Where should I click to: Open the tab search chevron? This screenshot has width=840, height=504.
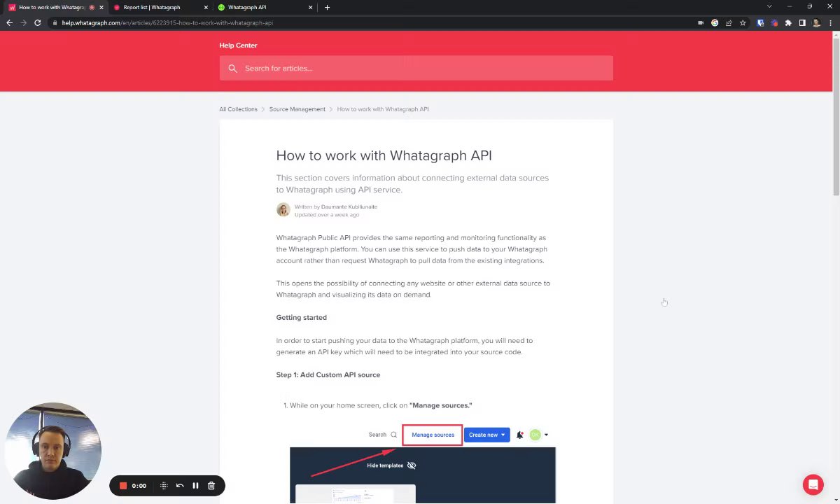pyautogui.click(x=769, y=7)
